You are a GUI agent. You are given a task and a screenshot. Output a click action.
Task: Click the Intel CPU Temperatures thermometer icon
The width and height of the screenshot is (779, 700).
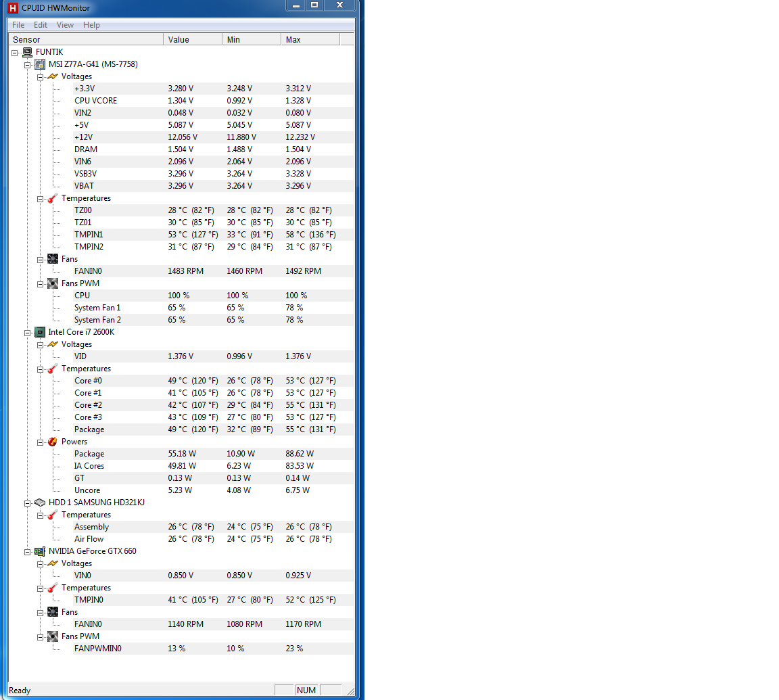coord(53,369)
